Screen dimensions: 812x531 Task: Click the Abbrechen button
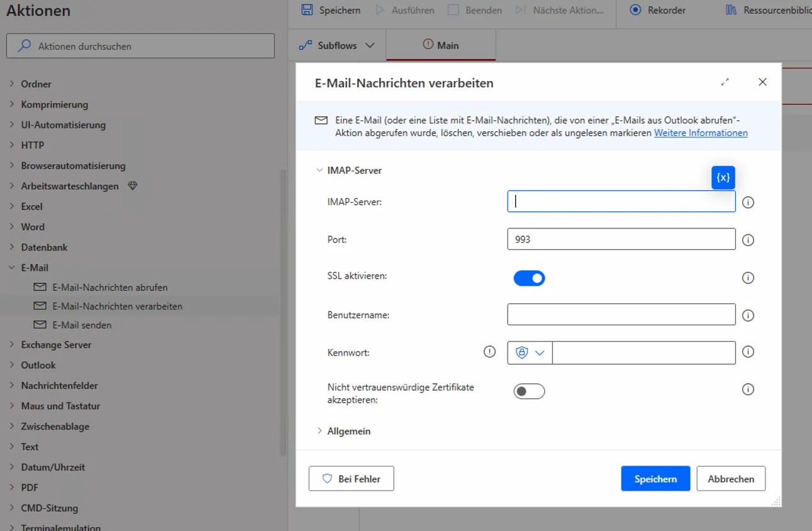click(x=731, y=479)
